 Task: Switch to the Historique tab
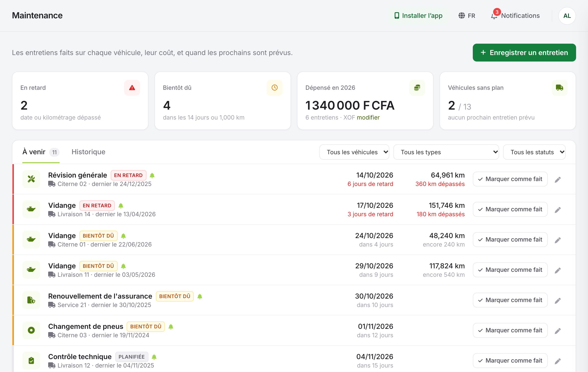click(x=88, y=152)
